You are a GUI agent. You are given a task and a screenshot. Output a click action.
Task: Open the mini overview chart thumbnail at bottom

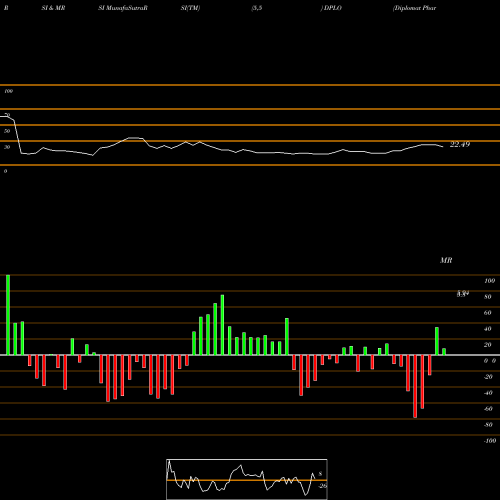tap(247, 479)
